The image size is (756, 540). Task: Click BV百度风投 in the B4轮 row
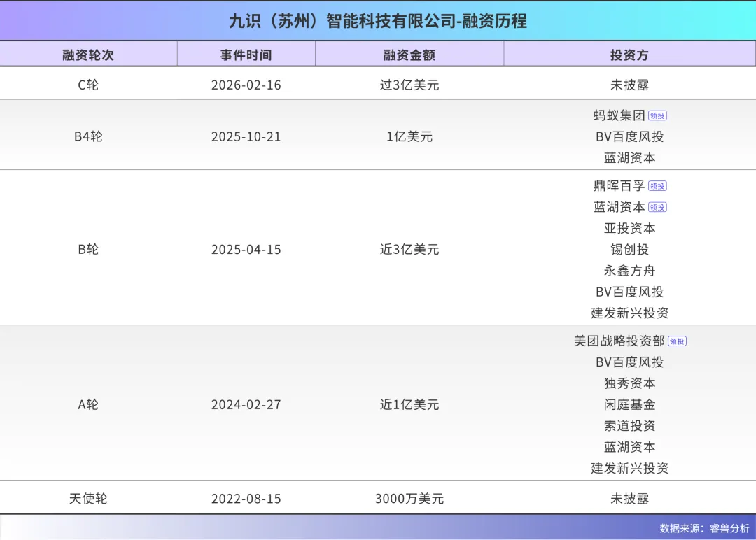(630, 136)
